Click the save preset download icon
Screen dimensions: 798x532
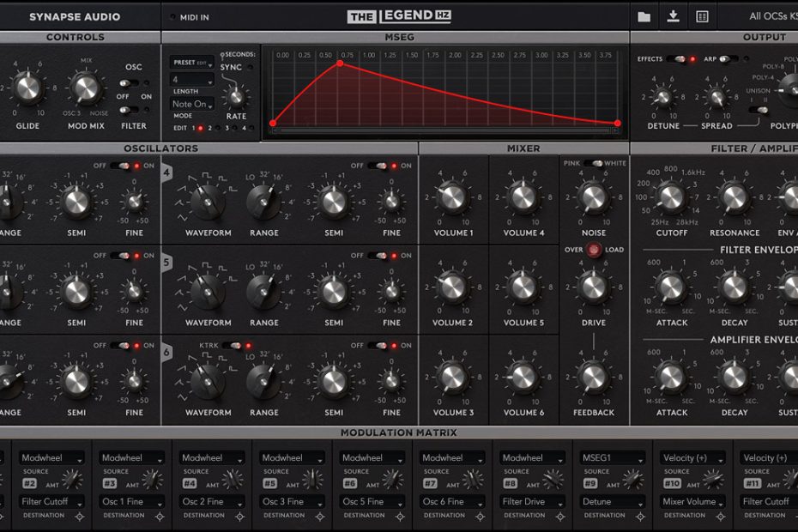pos(673,16)
